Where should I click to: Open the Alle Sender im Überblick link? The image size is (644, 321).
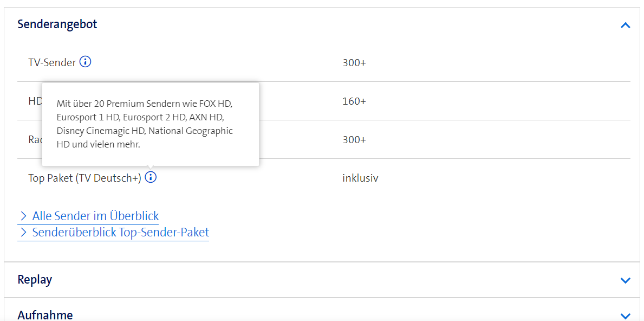point(95,216)
